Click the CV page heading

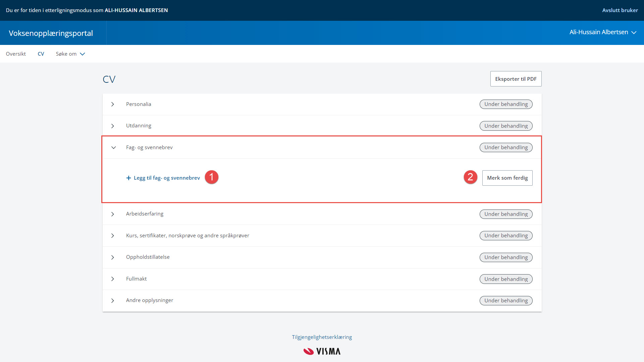(x=109, y=79)
